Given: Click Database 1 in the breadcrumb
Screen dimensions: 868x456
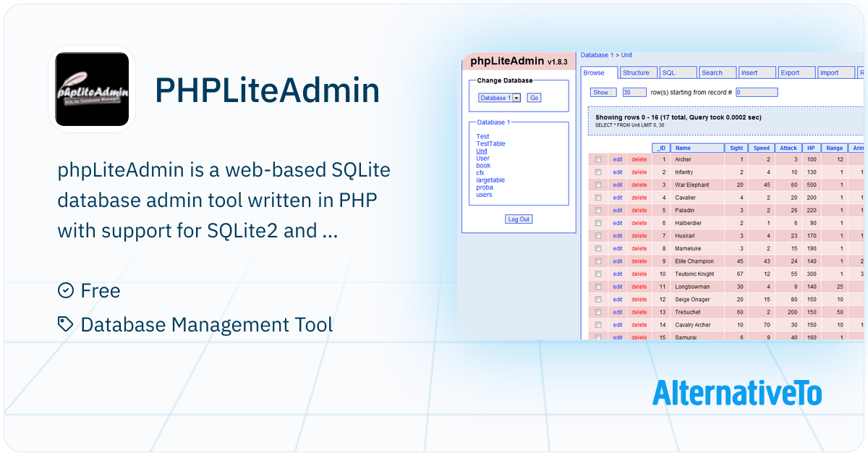Looking at the screenshot, I should [x=597, y=55].
